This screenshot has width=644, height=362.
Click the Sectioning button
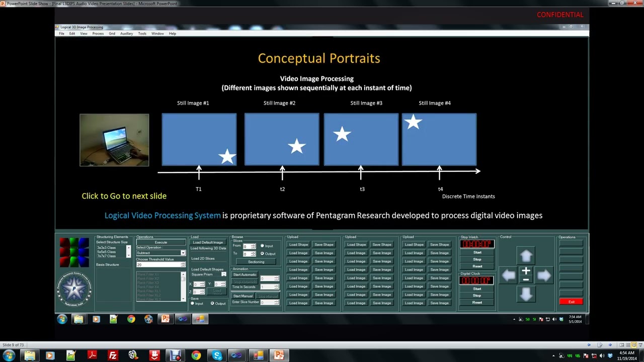256,261
